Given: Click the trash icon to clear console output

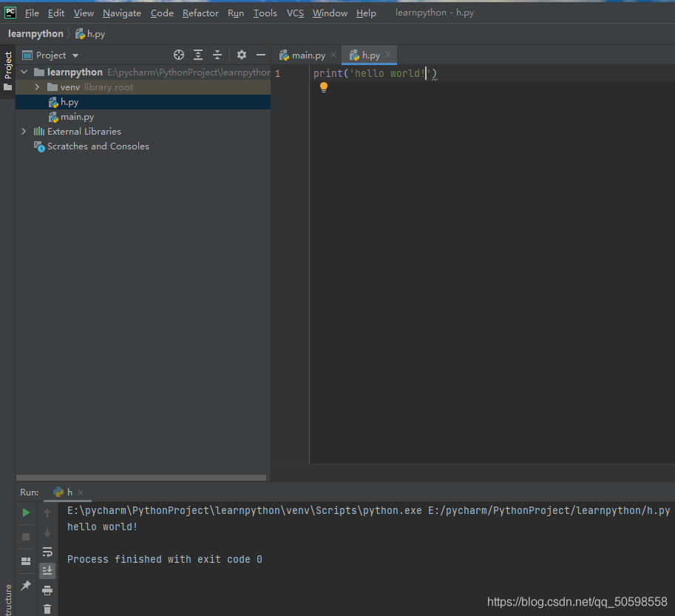Looking at the screenshot, I should pos(47,609).
